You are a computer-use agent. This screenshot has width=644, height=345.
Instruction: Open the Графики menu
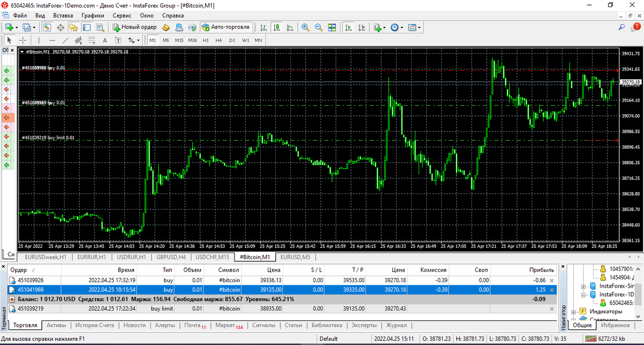pyautogui.click(x=93, y=16)
